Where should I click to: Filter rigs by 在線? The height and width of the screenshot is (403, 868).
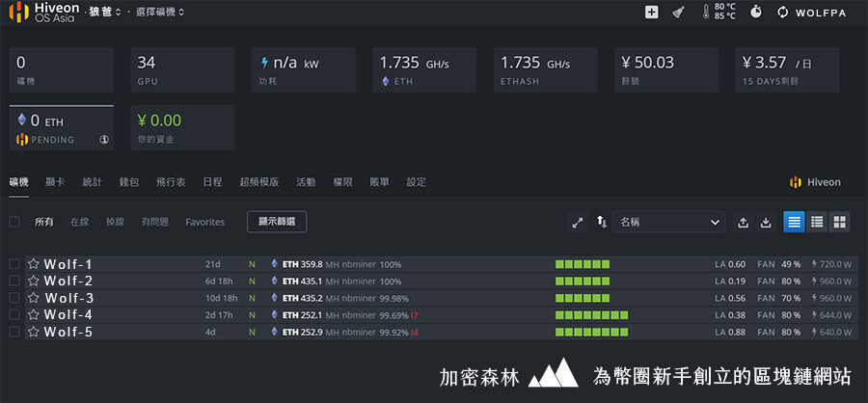79,222
